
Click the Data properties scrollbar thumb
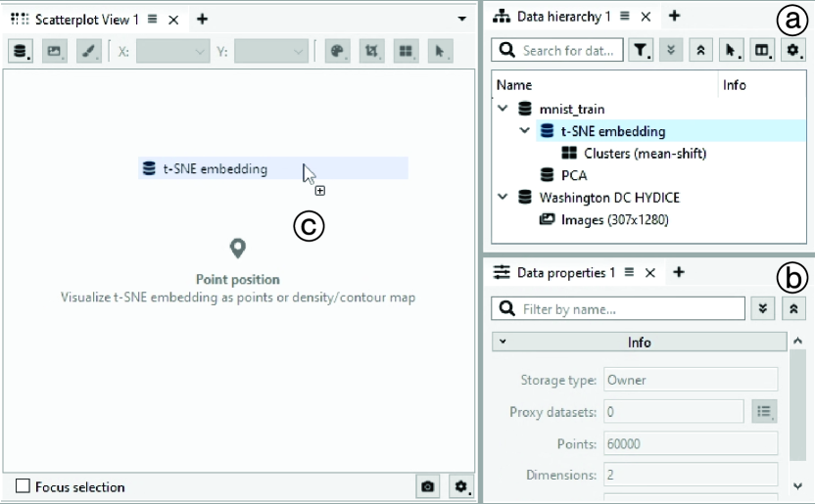pos(797,405)
